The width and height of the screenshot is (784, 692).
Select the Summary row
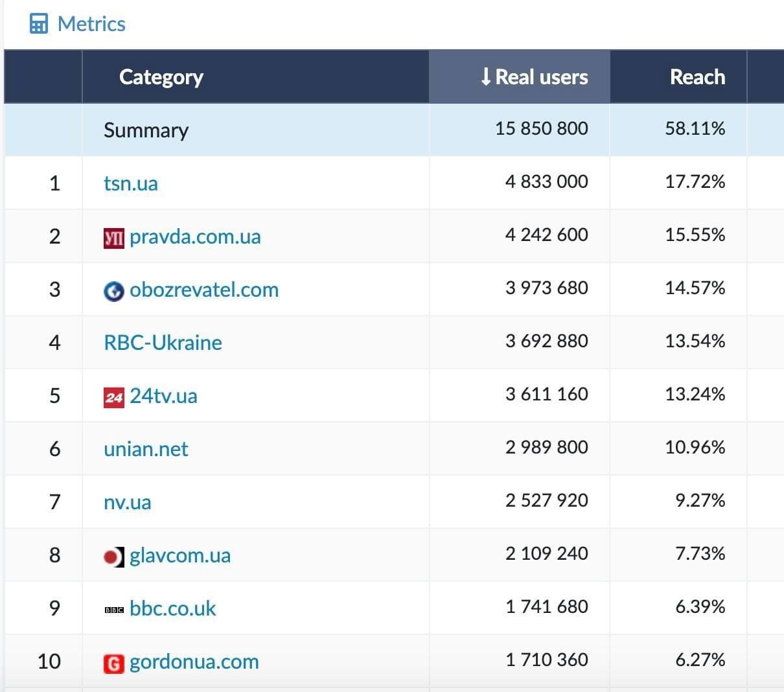(146, 130)
